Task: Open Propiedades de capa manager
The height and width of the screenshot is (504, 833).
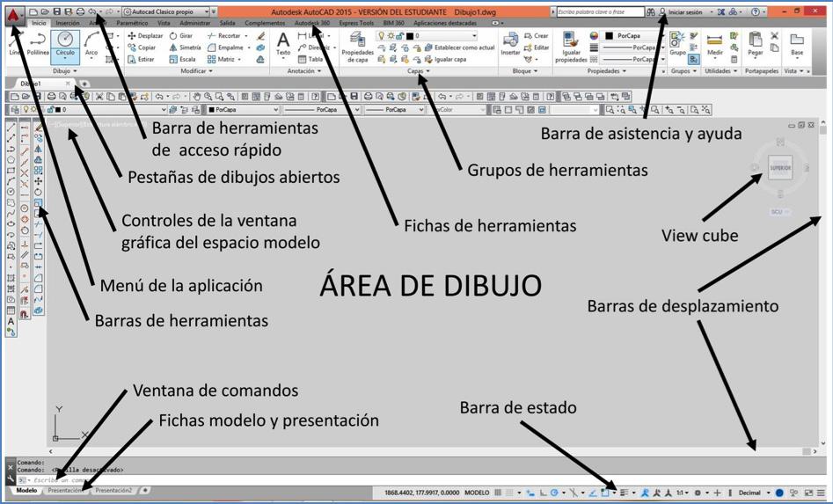Action: coord(357,47)
